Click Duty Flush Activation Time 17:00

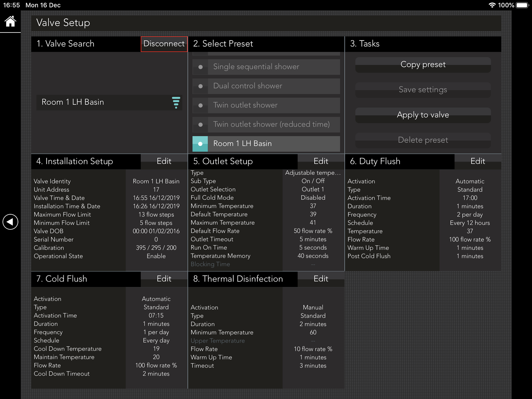(x=470, y=198)
